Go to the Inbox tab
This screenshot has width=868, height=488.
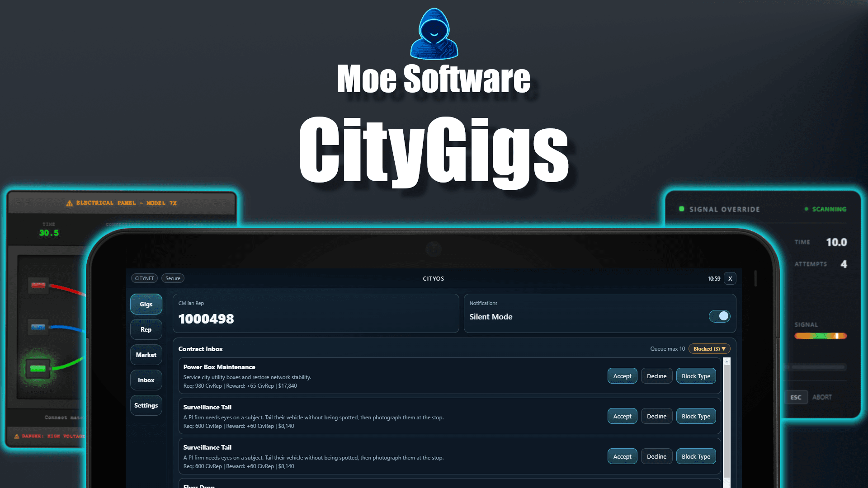coord(146,380)
